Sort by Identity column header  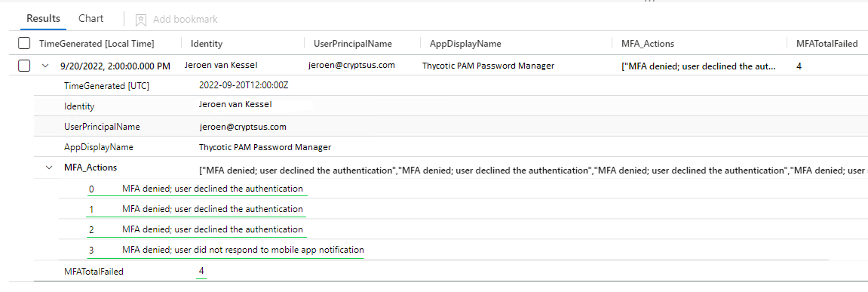206,43
